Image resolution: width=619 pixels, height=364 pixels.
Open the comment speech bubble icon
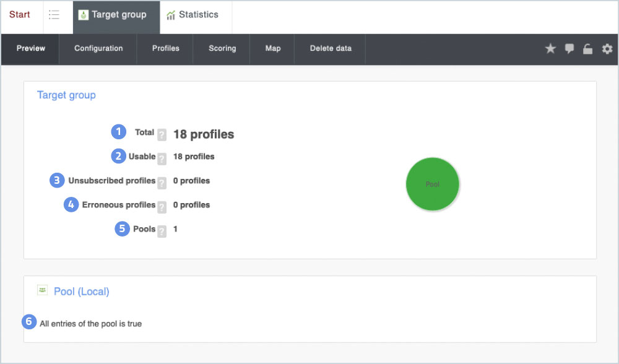(569, 49)
